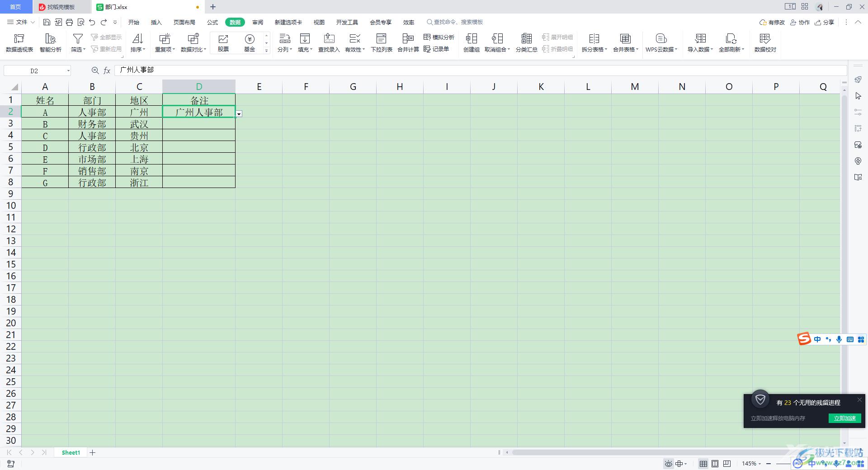Click the Sheet1 sheet tab
The height and width of the screenshot is (470, 868).
click(71, 452)
